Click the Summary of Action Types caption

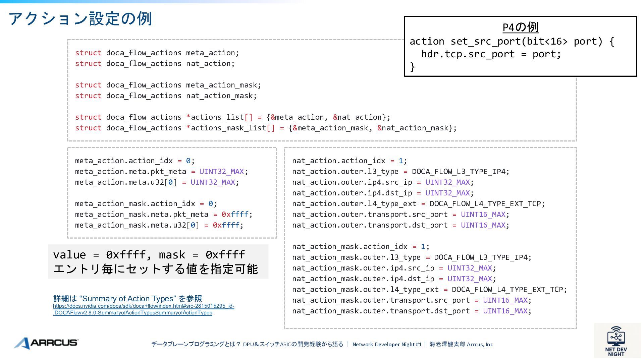[x=127, y=298]
